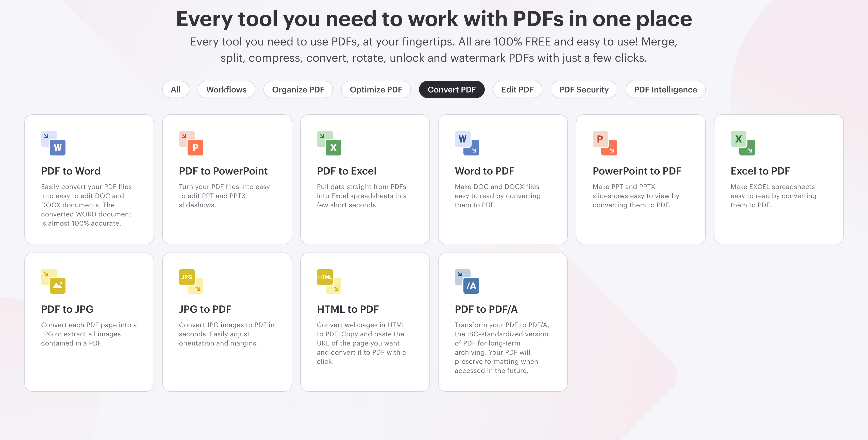Open the PDF to PDF/A title
This screenshot has height=440, width=868.
(x=486, y=309)
